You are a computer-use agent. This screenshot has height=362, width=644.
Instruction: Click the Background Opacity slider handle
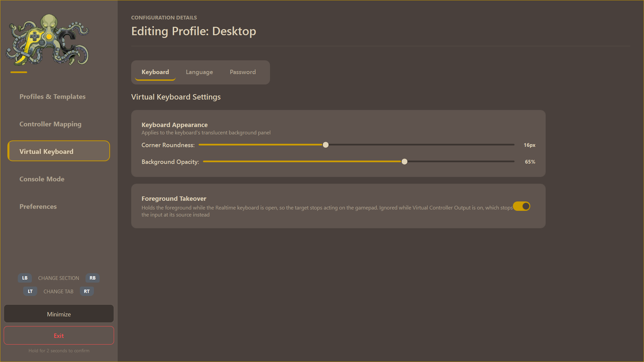coord(405,162)
